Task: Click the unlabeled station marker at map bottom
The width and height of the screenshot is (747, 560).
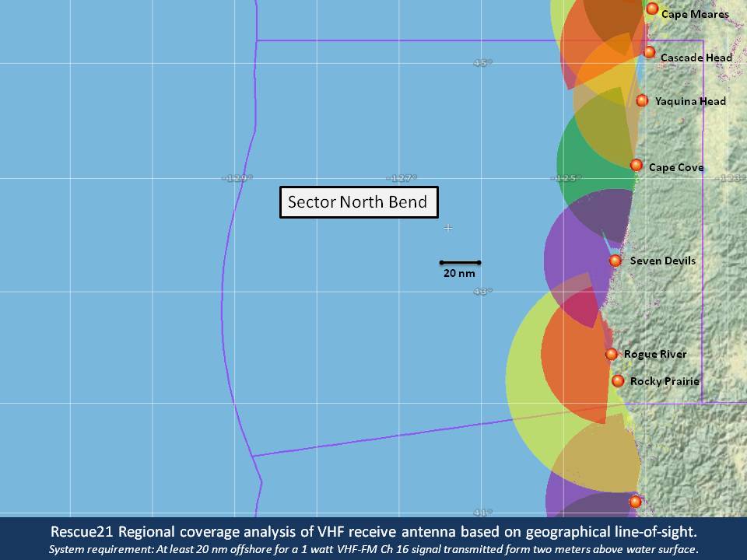Action: pos(635,502)
